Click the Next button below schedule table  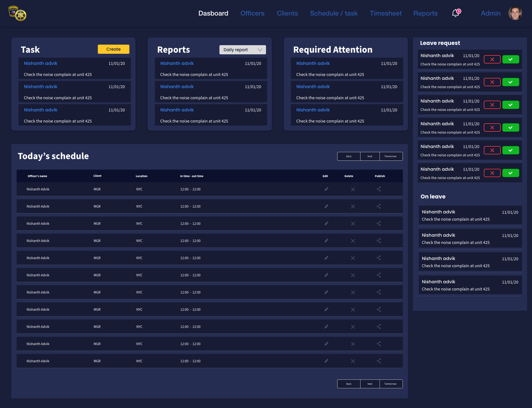370,384
